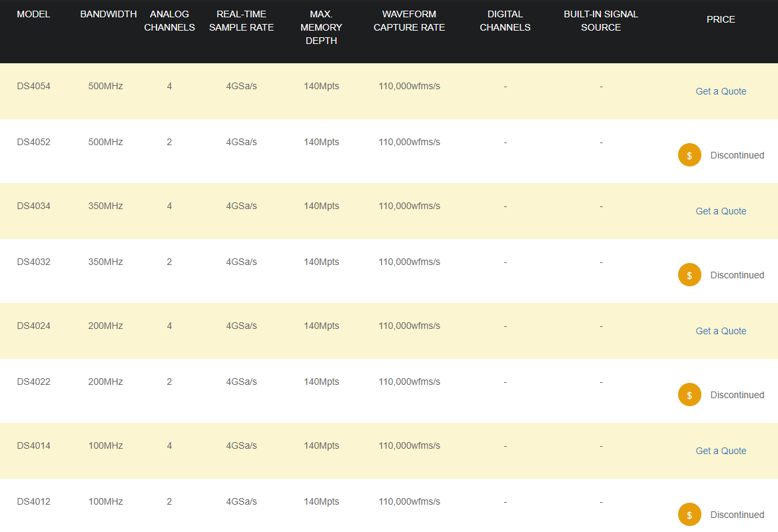This screenshot has height=532, width=778.
Task: Click the MODEL column header
Action: click(33, 14)
